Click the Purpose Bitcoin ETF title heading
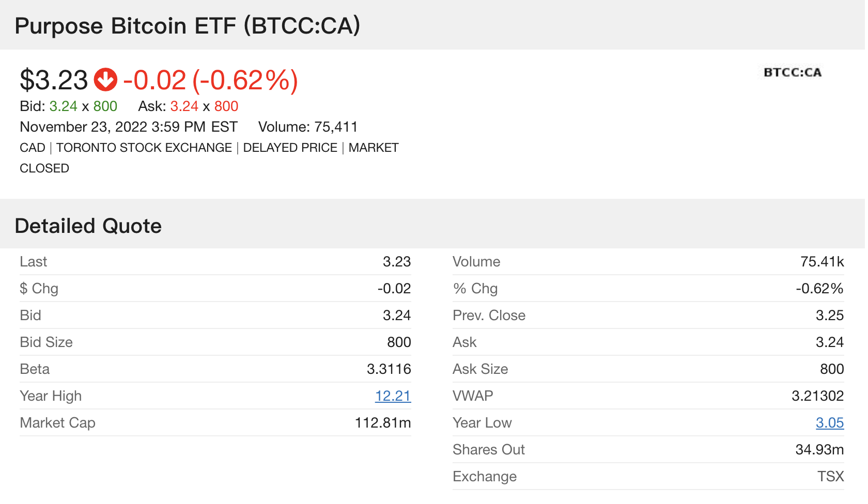 point(187,26)
